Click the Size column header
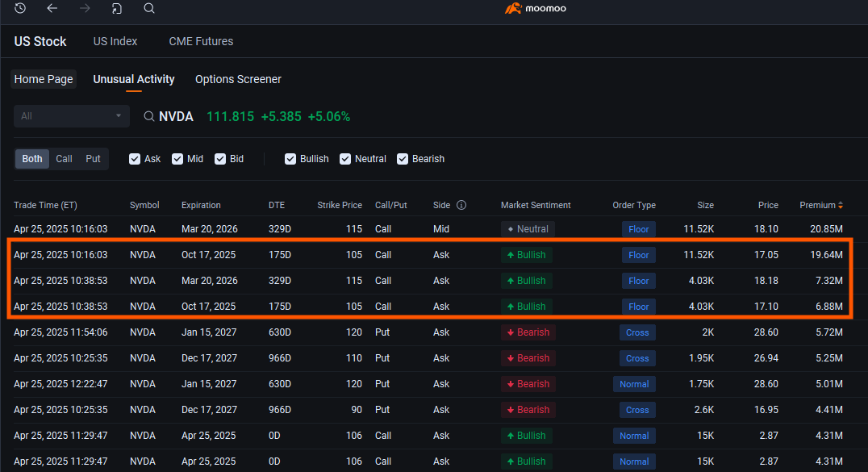The image size is (868, 472). tap(705, 205)
